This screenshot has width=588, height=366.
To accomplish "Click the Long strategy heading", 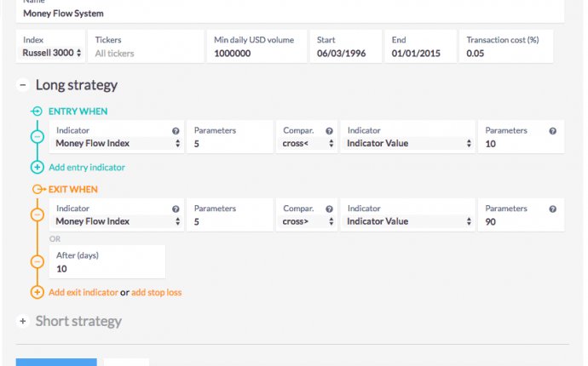I will point(77,85).
